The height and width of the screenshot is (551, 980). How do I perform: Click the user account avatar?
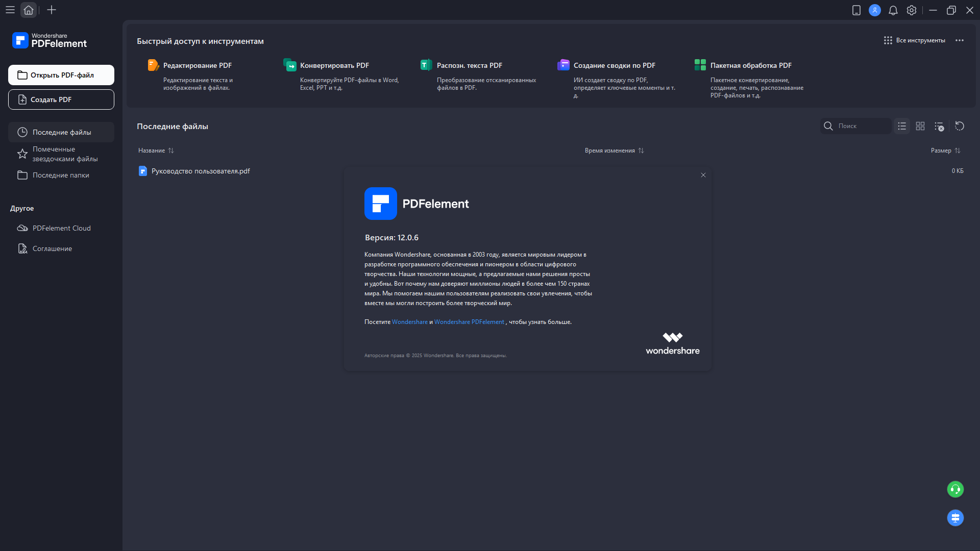click(874, 10)
